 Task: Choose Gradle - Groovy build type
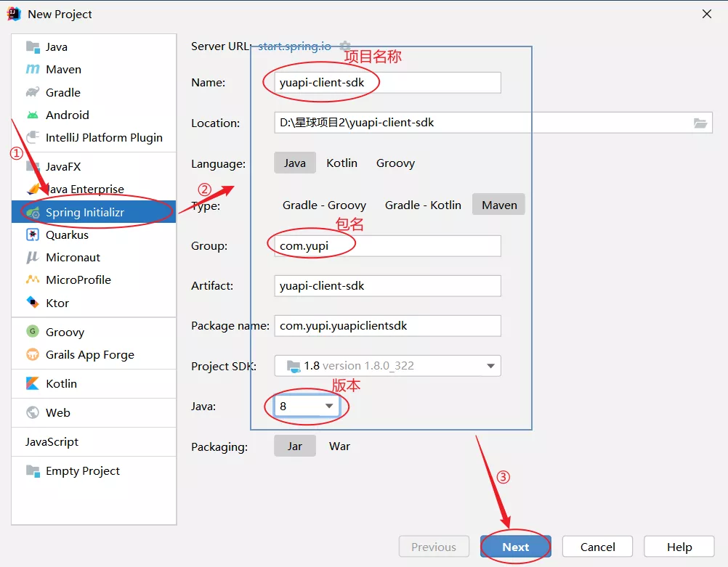click(324, 205)
